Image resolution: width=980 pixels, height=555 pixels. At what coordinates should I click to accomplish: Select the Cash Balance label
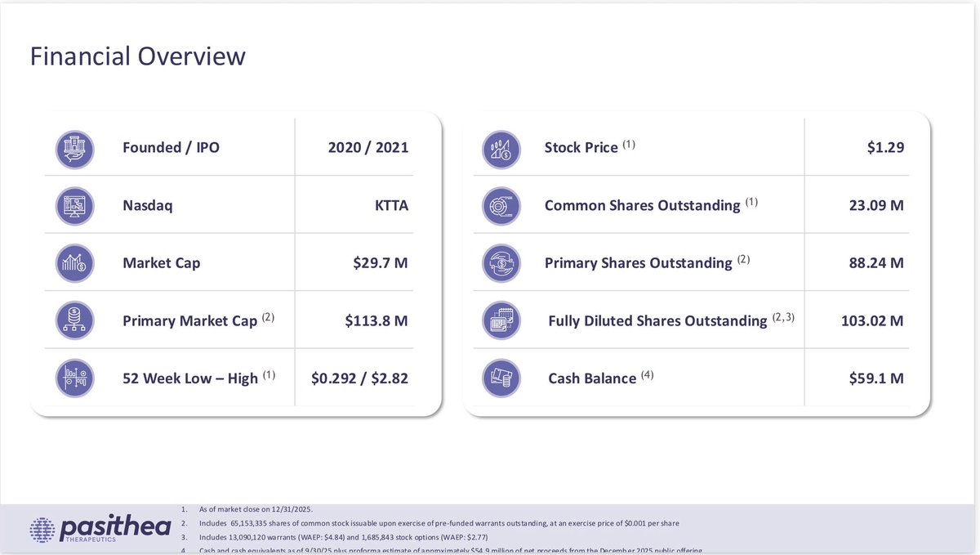(x=601, y=378)
